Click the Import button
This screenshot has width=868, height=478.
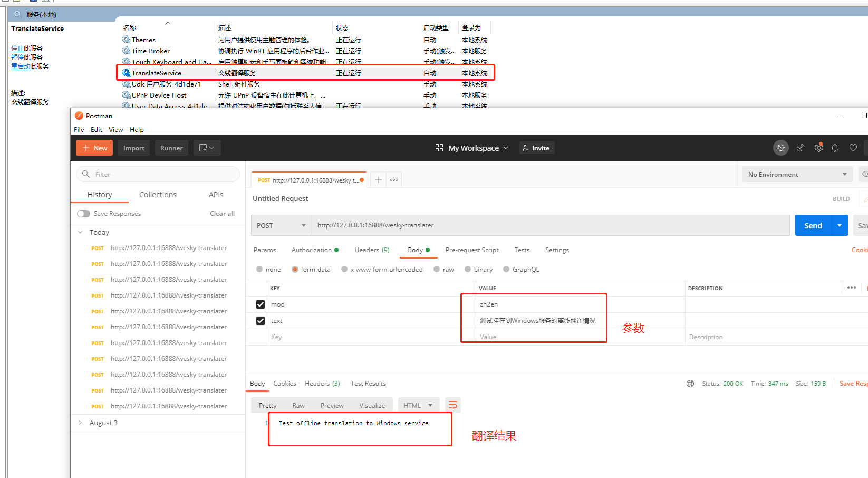134,148
